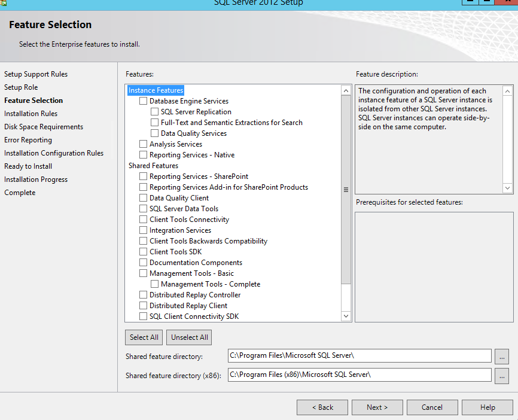Image resolution: width=518 pixels, height=420 pixels.
Task: Enable Client Tools Connectivity checkbox
Action: 143,220
